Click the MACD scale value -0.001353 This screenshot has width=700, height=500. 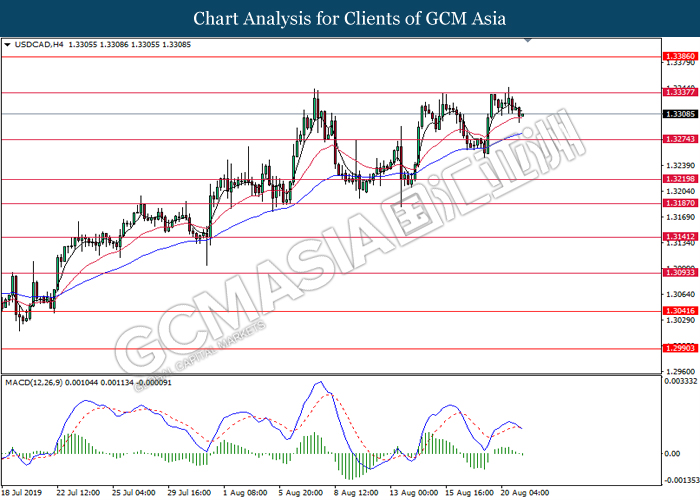[x=681, y=480]
